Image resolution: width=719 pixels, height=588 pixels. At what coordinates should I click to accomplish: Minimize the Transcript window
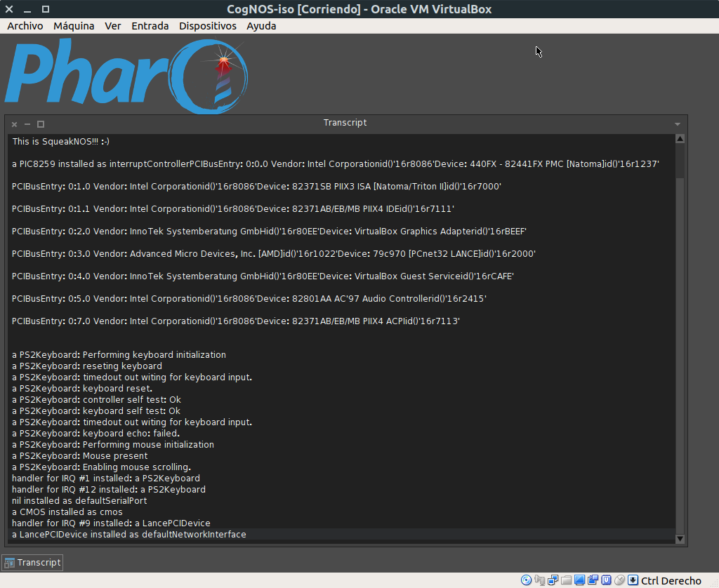(x=27, y=124)
